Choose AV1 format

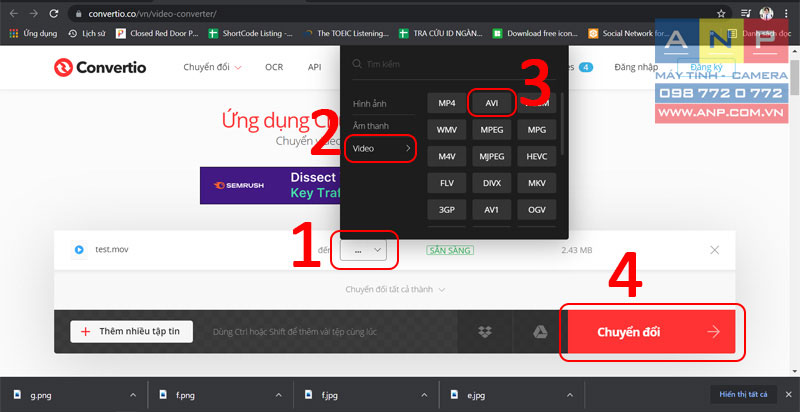click(491, 209)
